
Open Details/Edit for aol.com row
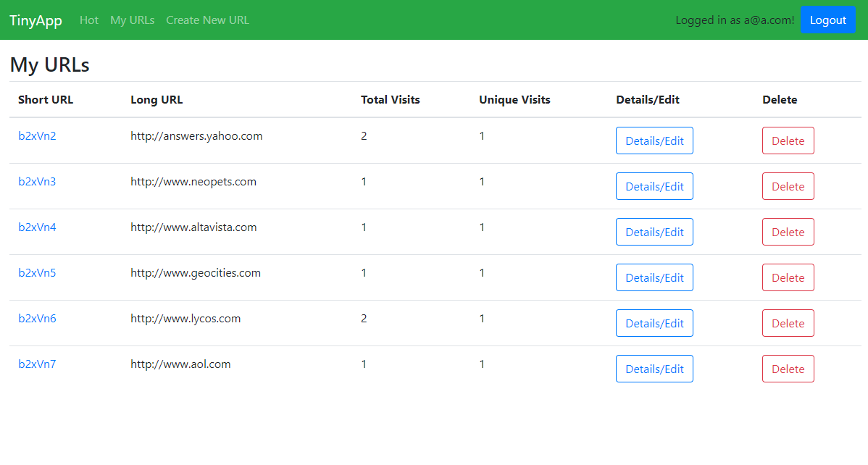pyautogui.click(x=654, y=369)
